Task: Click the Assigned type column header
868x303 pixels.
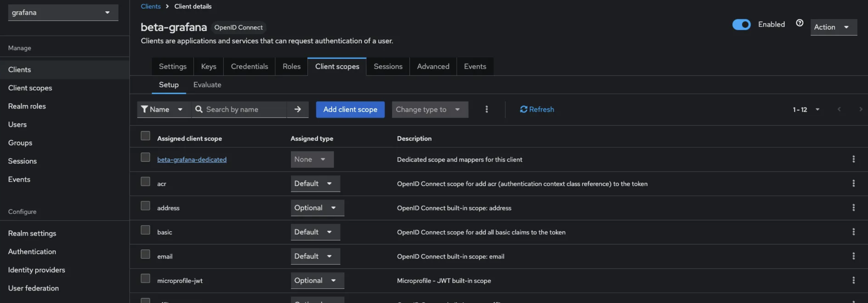Action: 312,139
